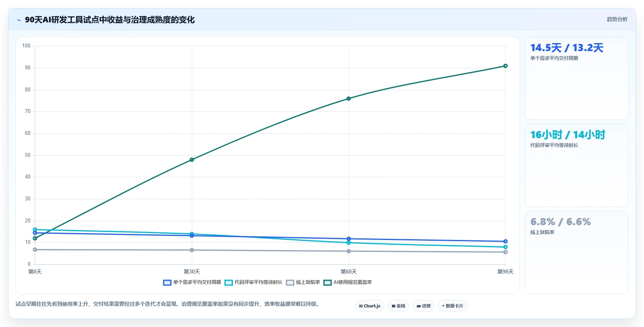The width and height of the screenshot is (644, 327).
Task: Click the 单个需求平均交付周期 point at 第60天
Action: click(349, 239)
